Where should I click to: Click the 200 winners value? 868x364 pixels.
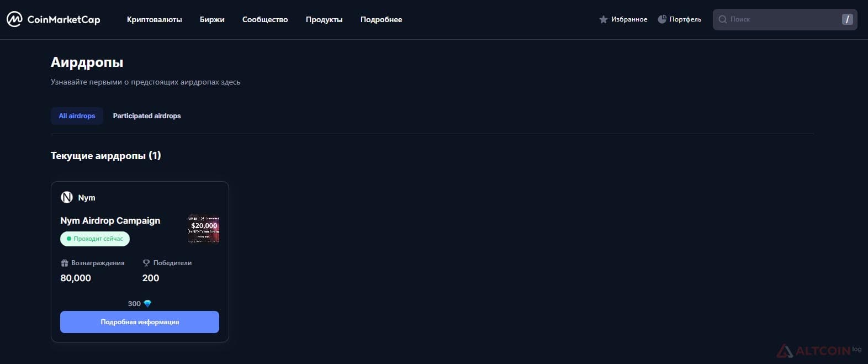[151, 278]
